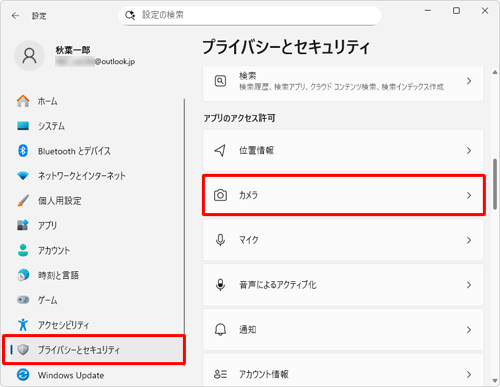This screenshot has width=500, height=387.
Task: Click the マイク row label
Action: [x=248, y=240]
